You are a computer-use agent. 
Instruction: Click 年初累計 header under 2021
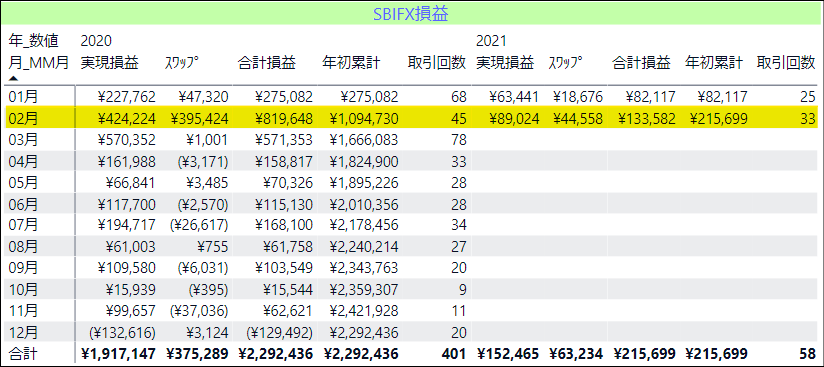tap(714, 64)
